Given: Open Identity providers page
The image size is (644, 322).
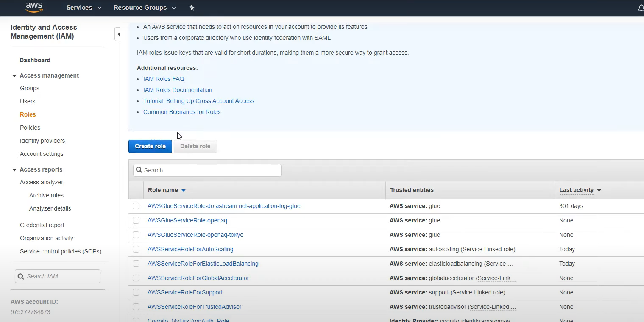Looking at the screenshot, I should pos(42,141).
